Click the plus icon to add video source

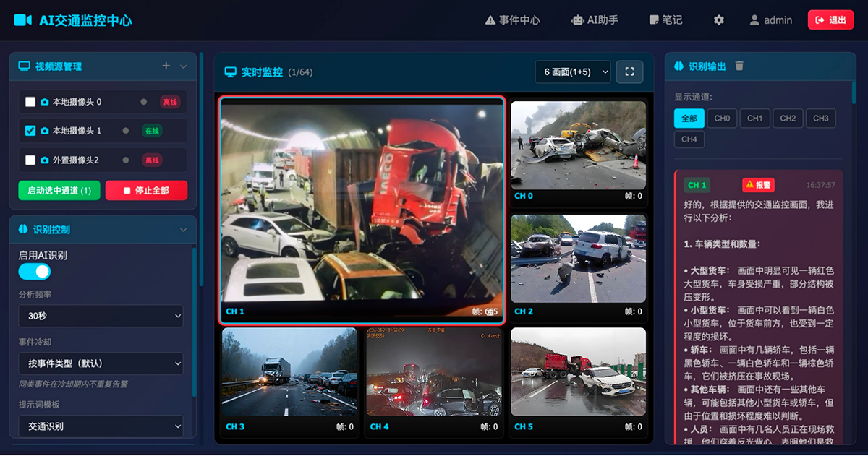tap(166, 66)
